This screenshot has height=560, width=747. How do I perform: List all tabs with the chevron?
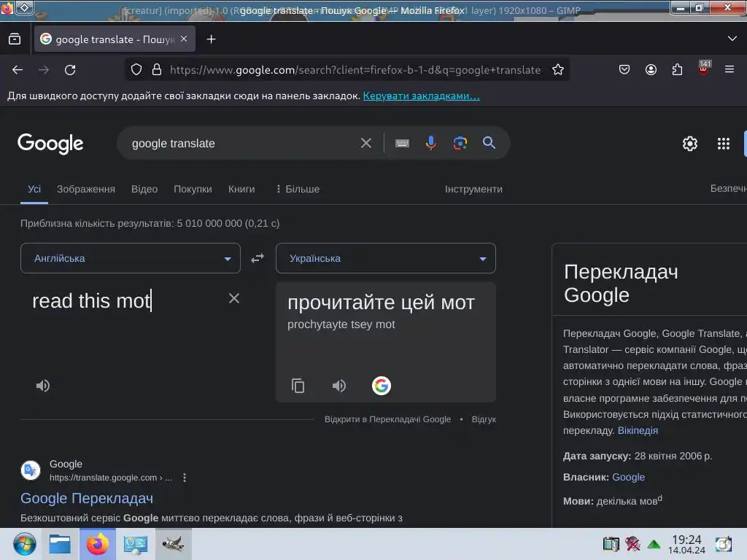[732, 39]
